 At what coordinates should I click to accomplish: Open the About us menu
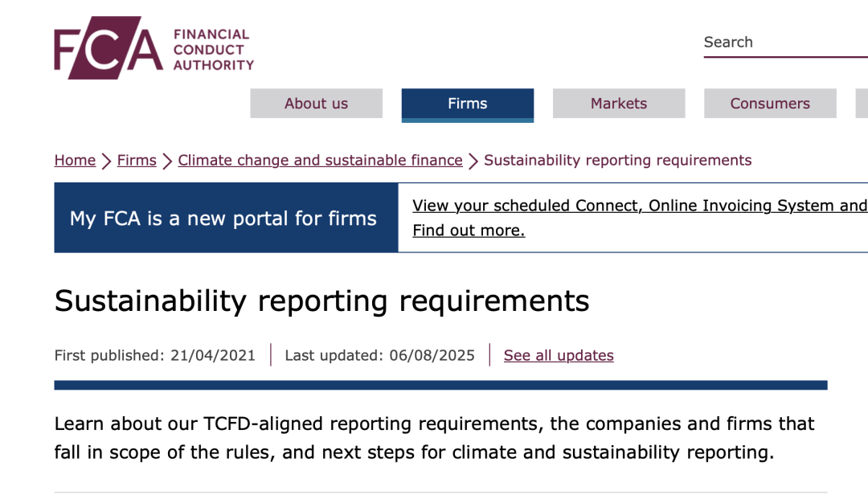pos(316,104)
